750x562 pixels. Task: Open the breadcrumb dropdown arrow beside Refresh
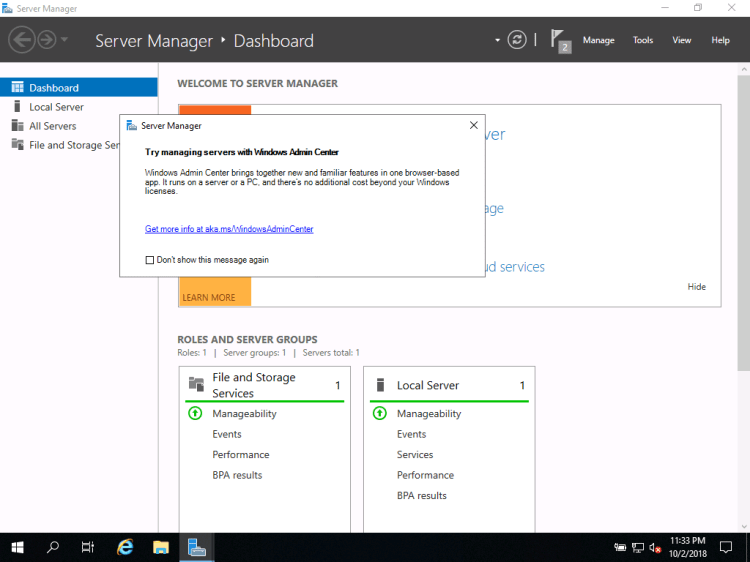[x=497, y=40]
